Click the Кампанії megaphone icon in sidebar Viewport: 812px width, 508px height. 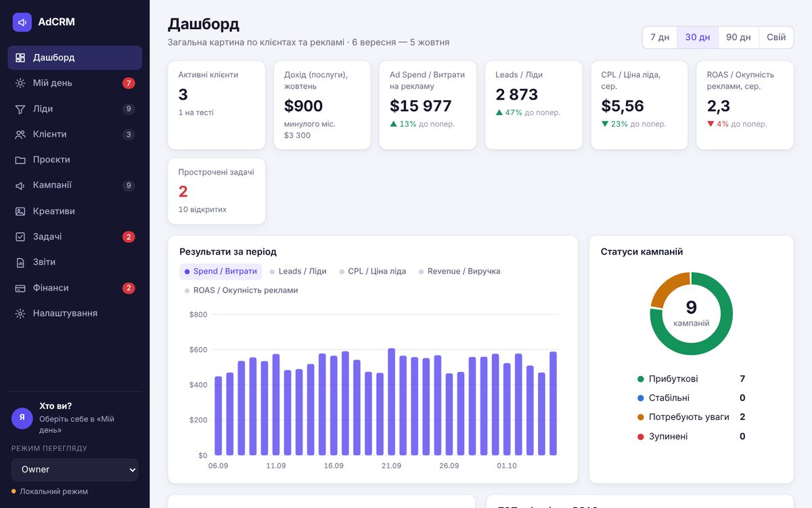20,186
